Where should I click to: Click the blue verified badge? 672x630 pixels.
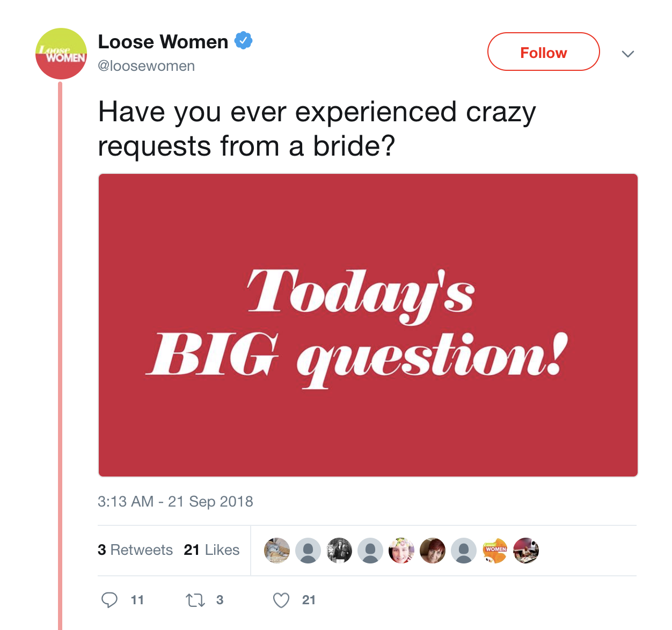(x=244, y=41)
